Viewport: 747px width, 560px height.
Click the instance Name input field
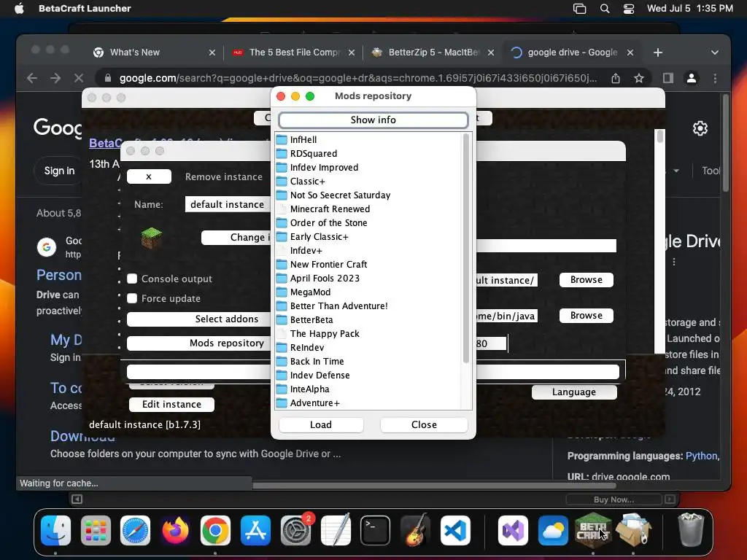228,204
